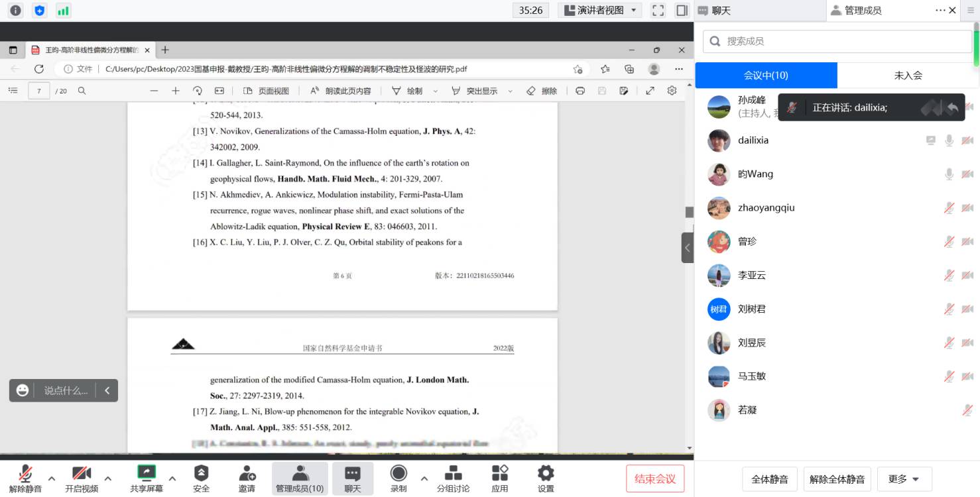Open the 演讲者视图 view dropdown
Image resolution: width=980 pixels, height=497 pixels.
click(600, 10)
